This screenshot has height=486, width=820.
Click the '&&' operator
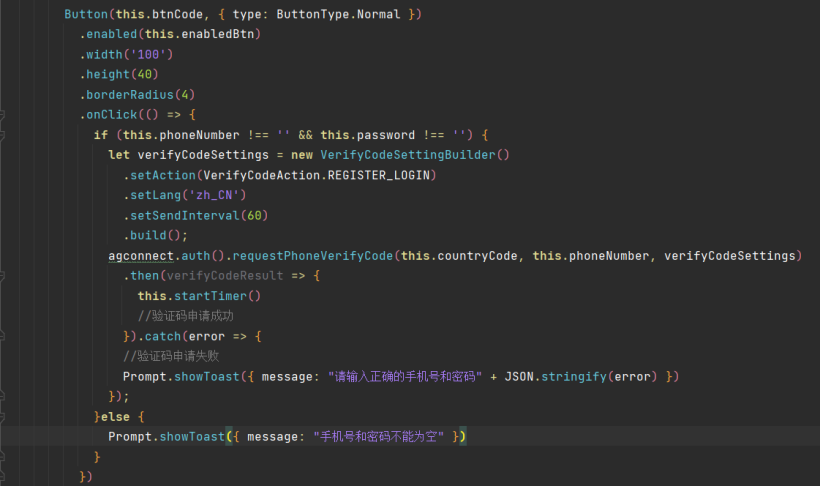pos(305,135)
